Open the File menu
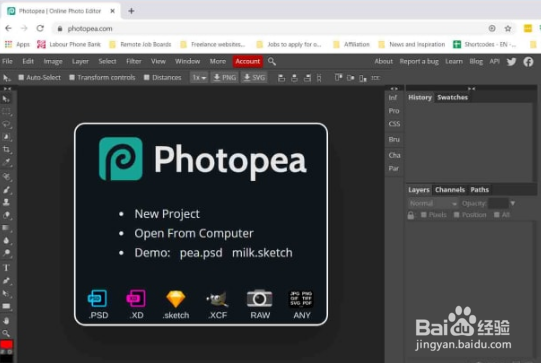541x363 pixels. [7, 61]
